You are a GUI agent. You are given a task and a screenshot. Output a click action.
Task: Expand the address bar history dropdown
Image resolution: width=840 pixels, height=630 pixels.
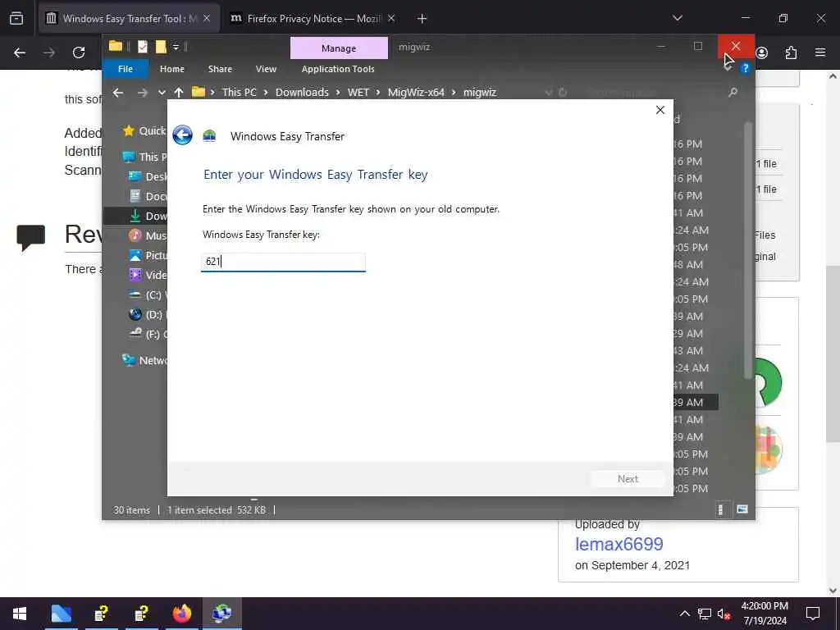[x=548, y=93]
